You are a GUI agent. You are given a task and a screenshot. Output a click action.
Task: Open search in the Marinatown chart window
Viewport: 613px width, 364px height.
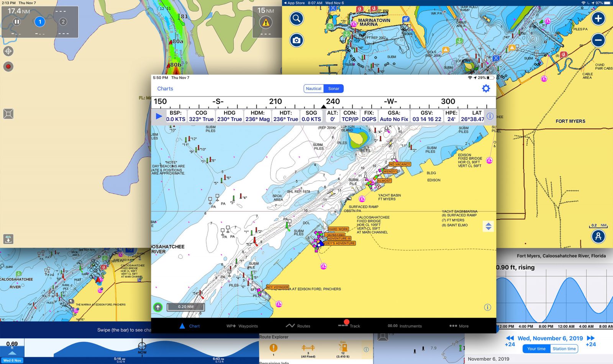coord(296,18)
